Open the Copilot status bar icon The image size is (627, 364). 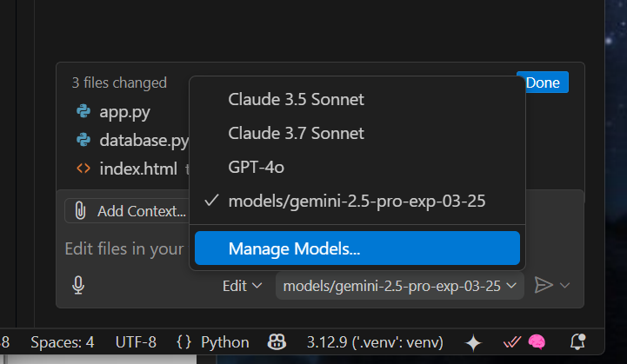[x=277, y=342]
